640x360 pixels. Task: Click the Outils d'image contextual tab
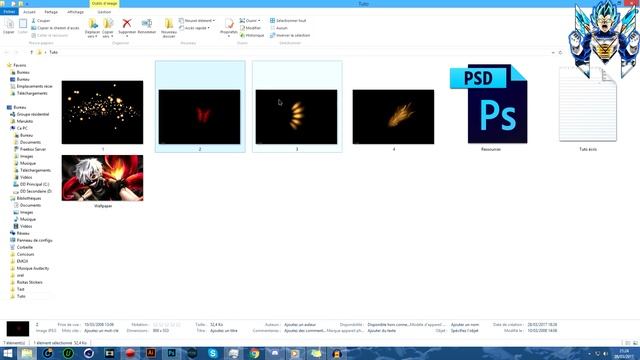click(x=104, y=3)
